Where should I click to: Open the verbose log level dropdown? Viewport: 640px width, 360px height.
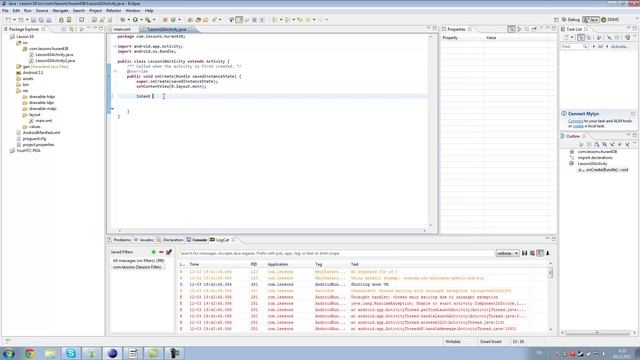coord(507,253)
